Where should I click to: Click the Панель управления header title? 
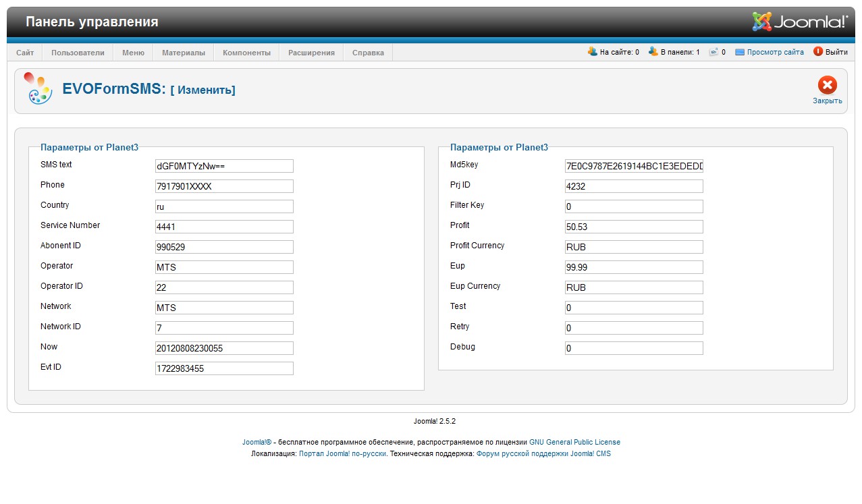pyautogui.click(x=92, y=22)
